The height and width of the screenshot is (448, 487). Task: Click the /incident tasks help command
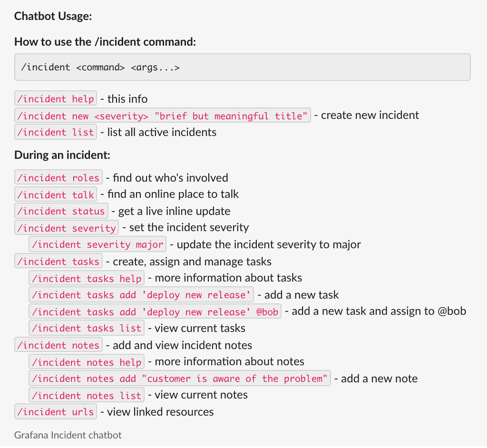[x=87, y=278]
